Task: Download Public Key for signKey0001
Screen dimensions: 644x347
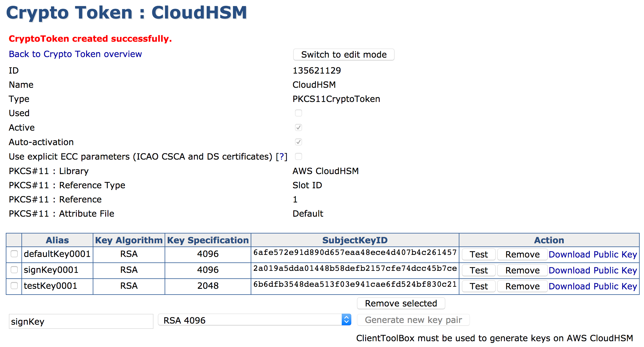Action: [x=593, y=271]
